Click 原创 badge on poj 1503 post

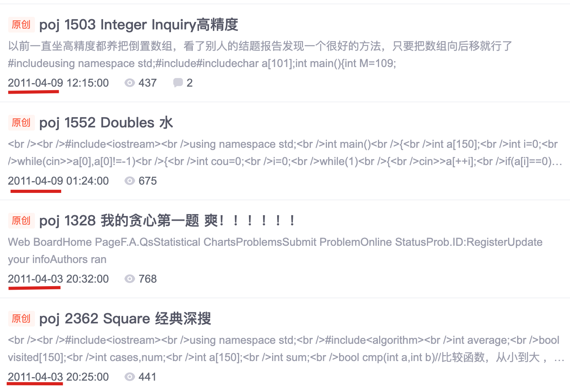pos(21,25)
